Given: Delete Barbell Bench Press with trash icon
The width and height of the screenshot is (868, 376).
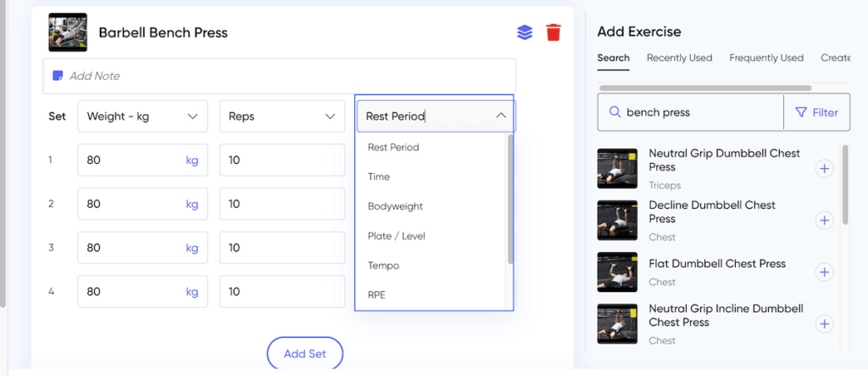Looking at the screenshot, I should click(554, 32).
